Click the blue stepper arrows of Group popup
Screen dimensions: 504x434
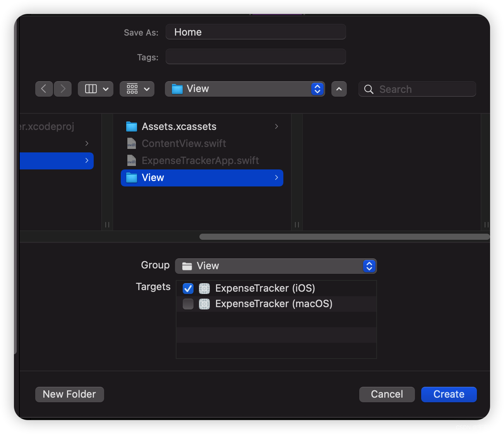[x=369, y=266]
